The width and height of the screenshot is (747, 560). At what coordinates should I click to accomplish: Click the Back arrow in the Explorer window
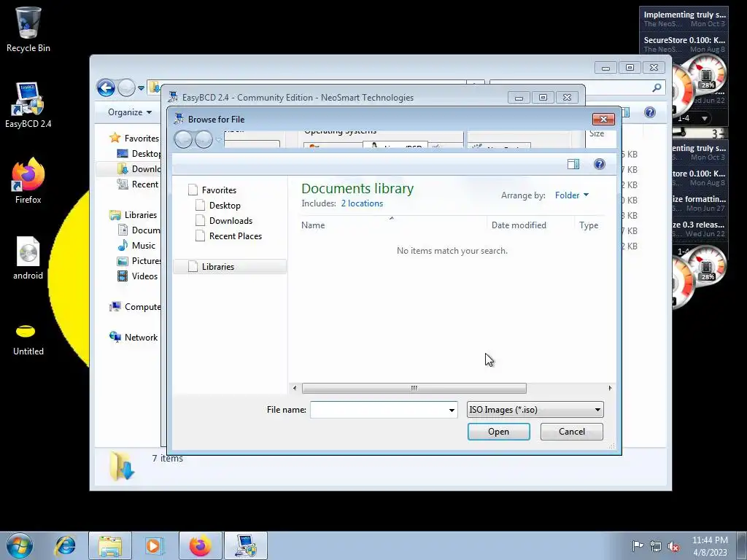[x=106, y=87]
